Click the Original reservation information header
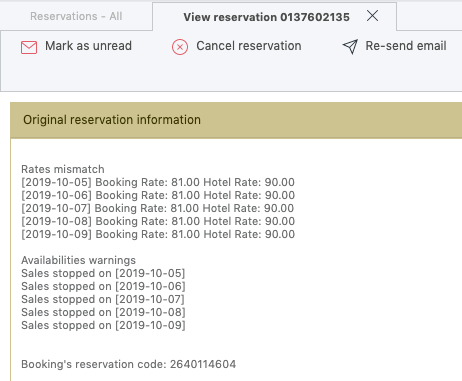The height and width of the screenshot is (381, 462). 236,120
